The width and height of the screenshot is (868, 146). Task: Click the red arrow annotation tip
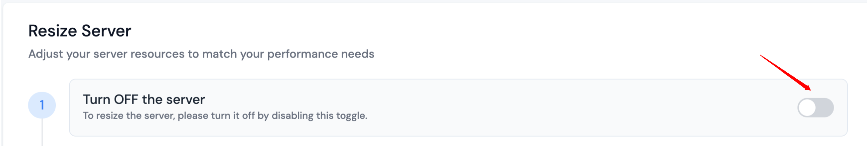[809, 89]
